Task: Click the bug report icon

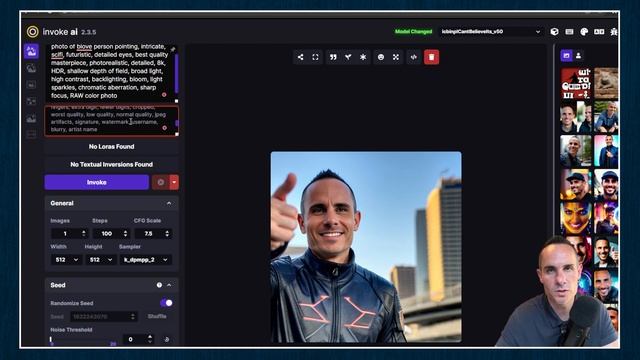Action: click(x=613, y=32)
